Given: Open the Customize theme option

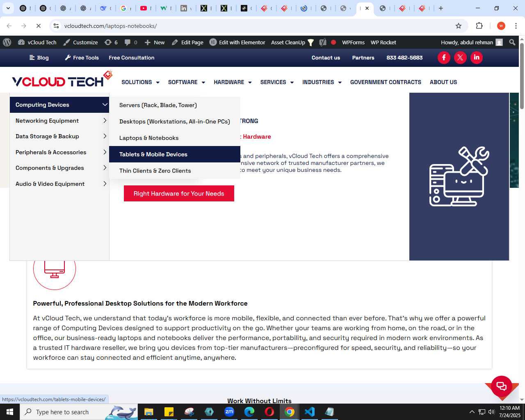Looking at the screenshot, I should pyautogui.click(x=80, y=42).
